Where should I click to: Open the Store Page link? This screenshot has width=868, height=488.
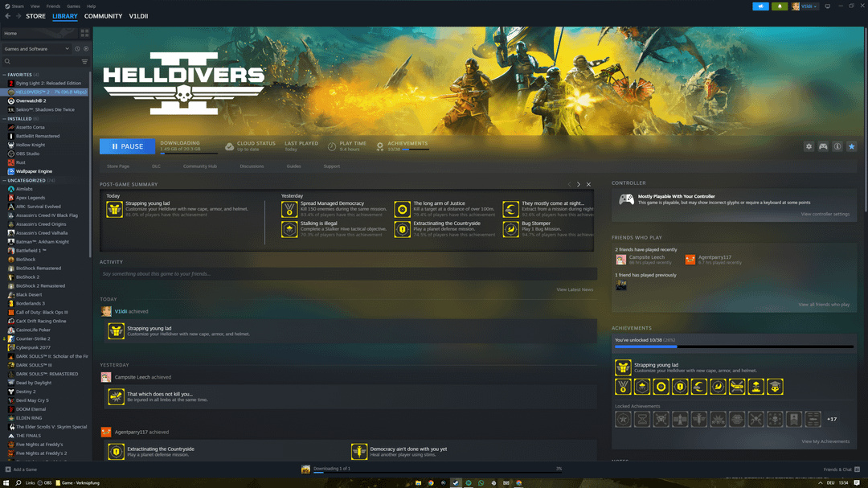click(118, 166)
